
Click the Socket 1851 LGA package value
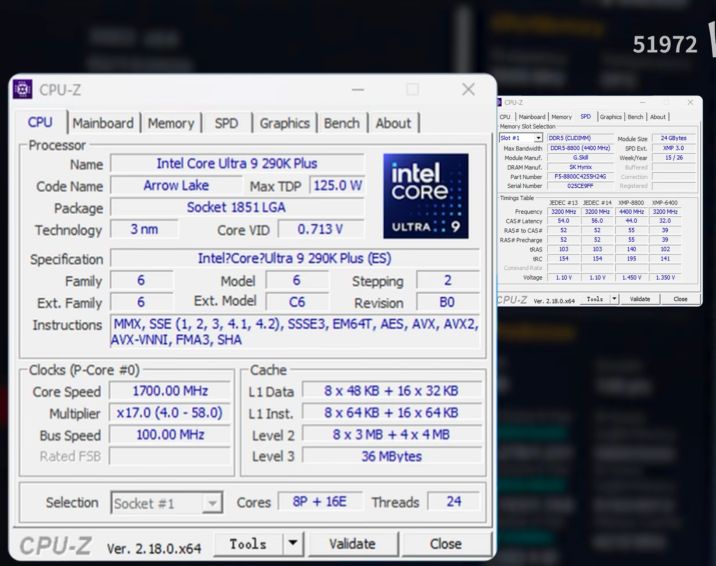[x=237, y=207]
